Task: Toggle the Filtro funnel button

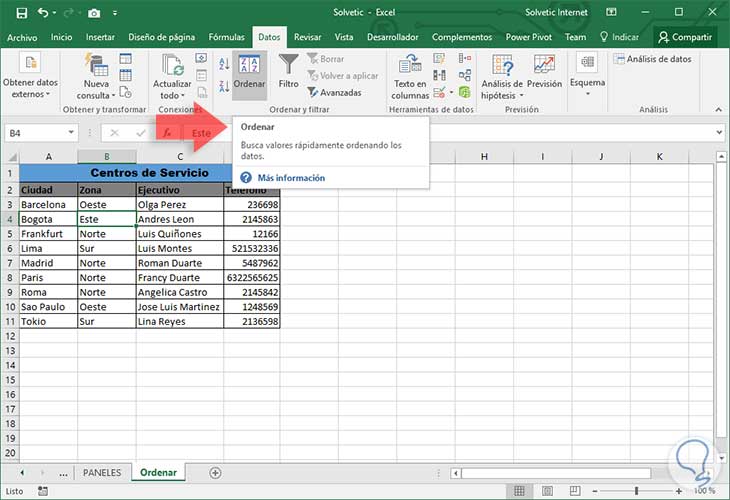Action: (x=288, y=72)
